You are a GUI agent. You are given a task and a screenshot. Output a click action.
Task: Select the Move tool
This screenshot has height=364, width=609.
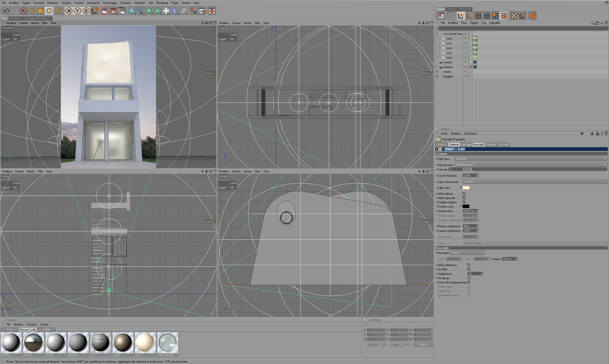pos(32,11)
